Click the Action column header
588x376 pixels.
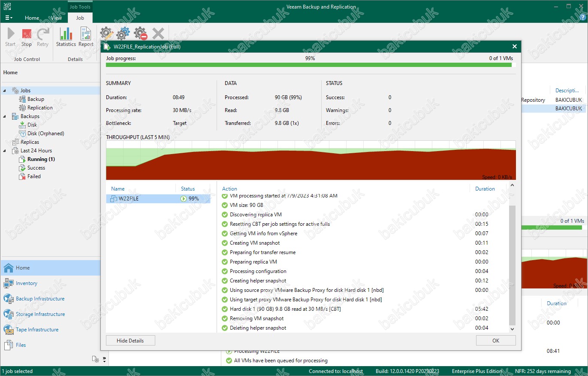pos(229,189)
